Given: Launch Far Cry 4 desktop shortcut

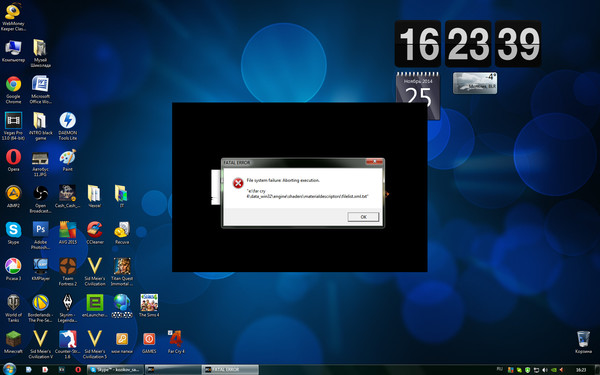Looking at the screenshot, I should pos(176,342).
